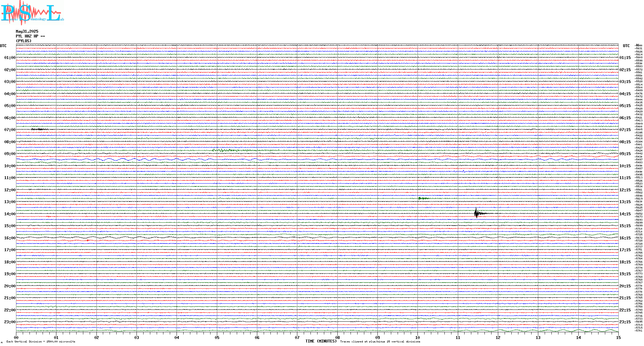Click the 23:00 hour label

click(10, 322)
